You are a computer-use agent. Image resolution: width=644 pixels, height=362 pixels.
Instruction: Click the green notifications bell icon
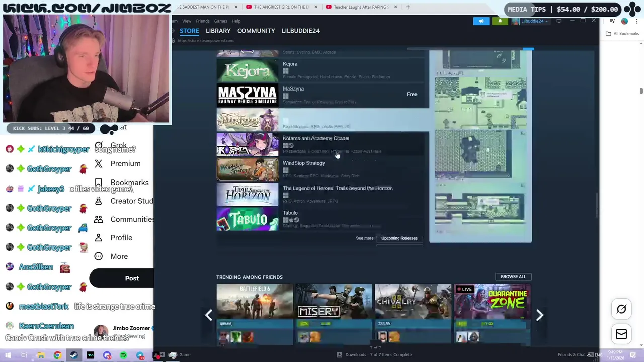(500, 21)
